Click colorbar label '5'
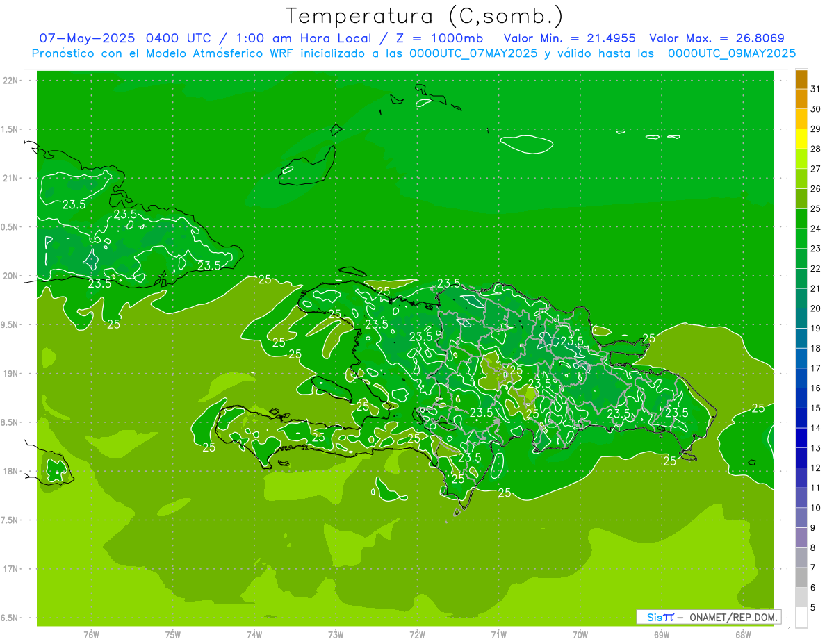This screenshot has width=834, height=644. click(x=812, y=608)
